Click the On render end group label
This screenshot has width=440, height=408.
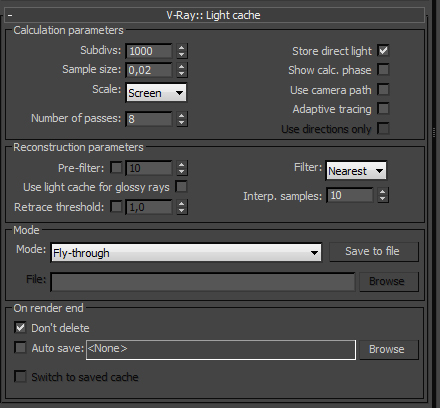(x=48, y=308)
